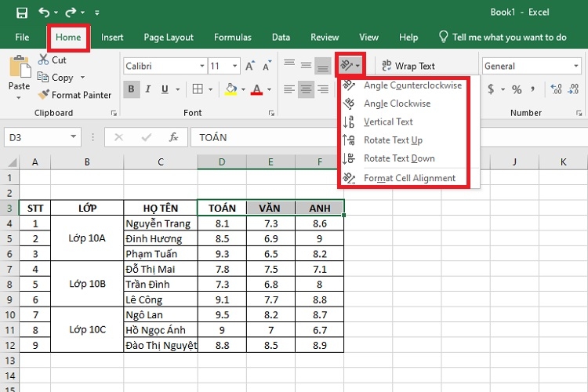The image size is (588, 392).
Task: Switch to the Data tab
Action: pos(281,37)
